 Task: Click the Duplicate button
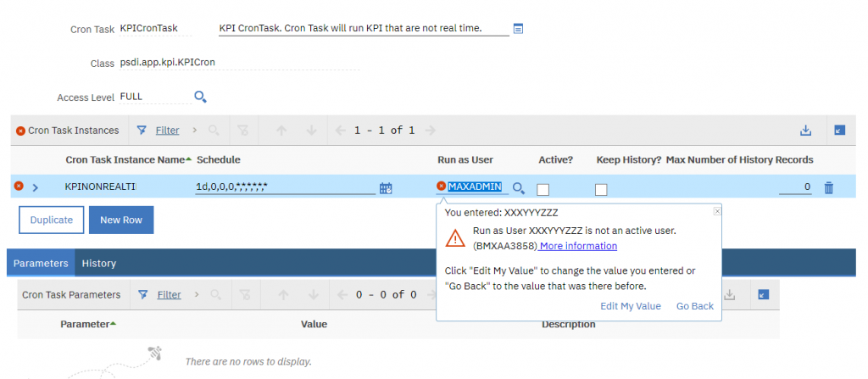coord(52,220)
